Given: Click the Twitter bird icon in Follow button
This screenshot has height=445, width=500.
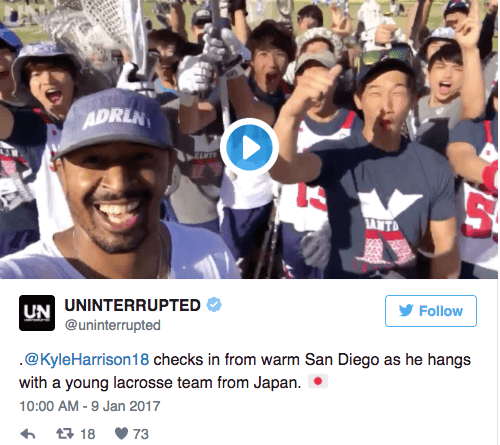Looking at the screenshot, I should (x=406, y=310).
